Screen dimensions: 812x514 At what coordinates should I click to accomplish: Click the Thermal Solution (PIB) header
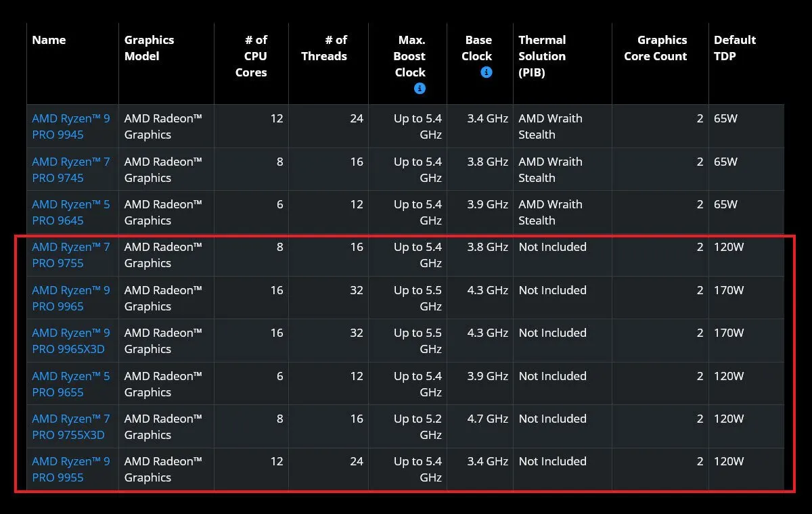[x=542, y=56]
